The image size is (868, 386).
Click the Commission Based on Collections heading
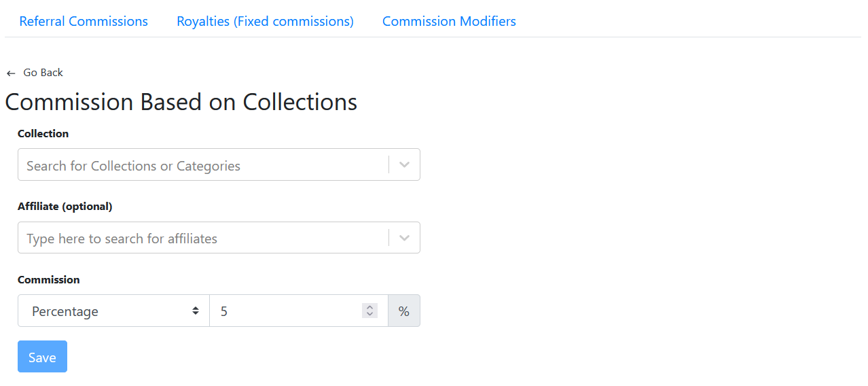(x=181, y=102)
